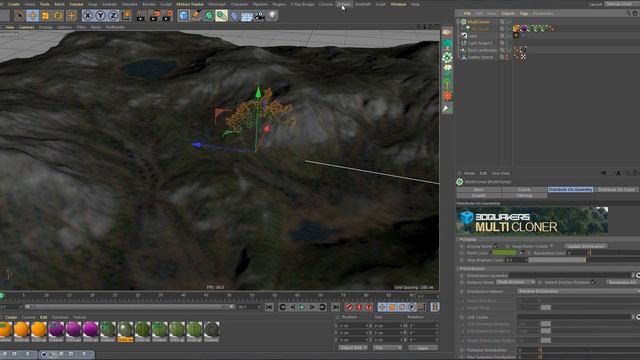Open the Filtering tab
The width and height of the screenshot is (640, 360).
(524, 196)
